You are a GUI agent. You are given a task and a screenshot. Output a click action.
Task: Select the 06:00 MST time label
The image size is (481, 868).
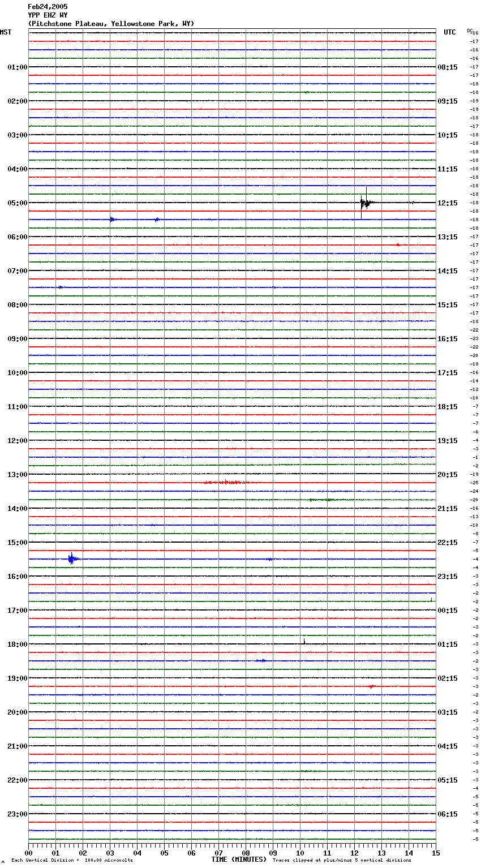click(x=18, y=237)
